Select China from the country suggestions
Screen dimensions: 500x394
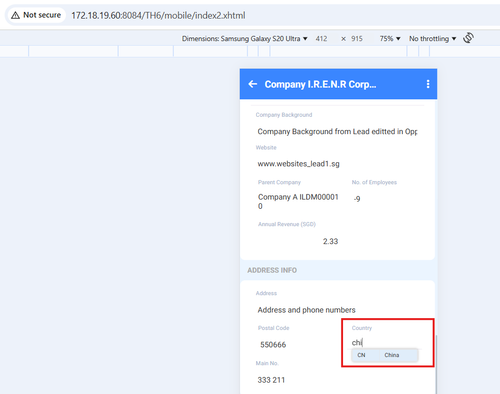click(384, 355)
